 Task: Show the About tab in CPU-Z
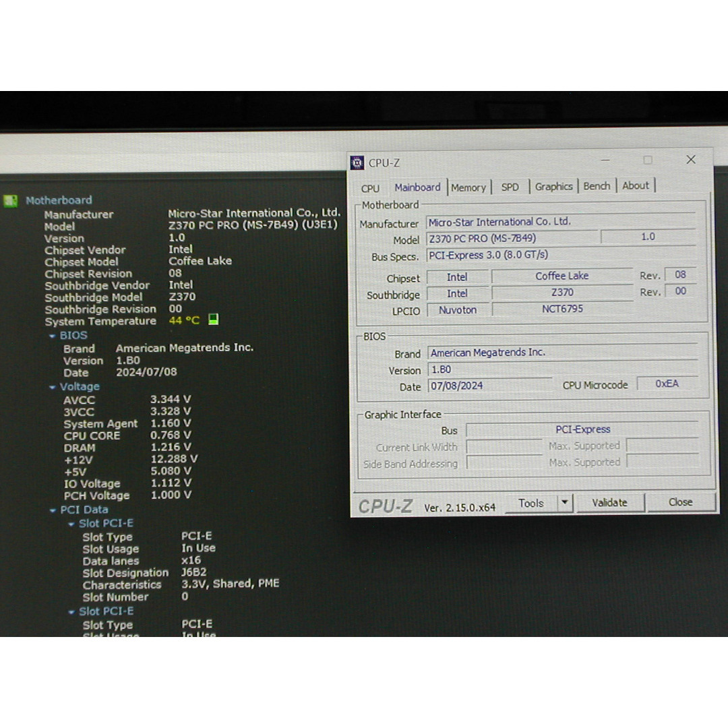coord(635,186)
